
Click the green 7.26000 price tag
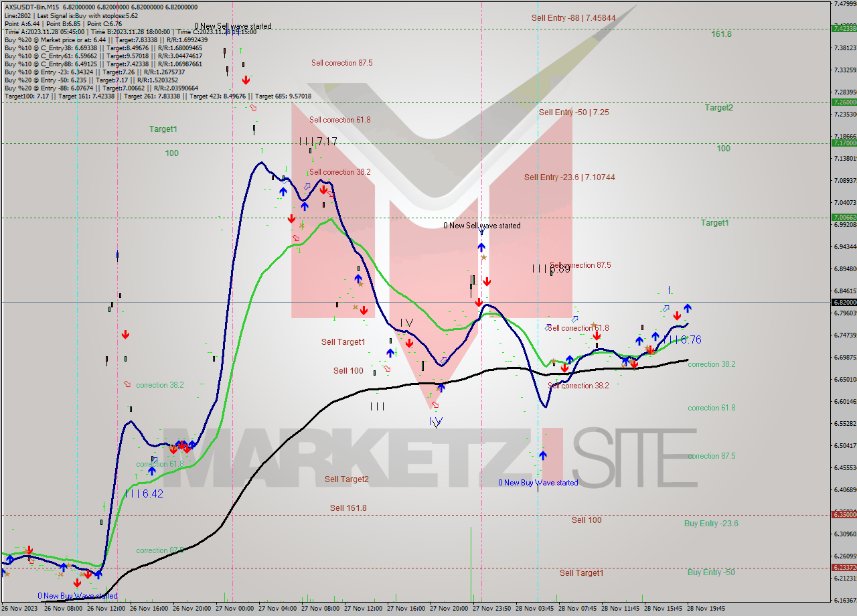coord(844,102)
